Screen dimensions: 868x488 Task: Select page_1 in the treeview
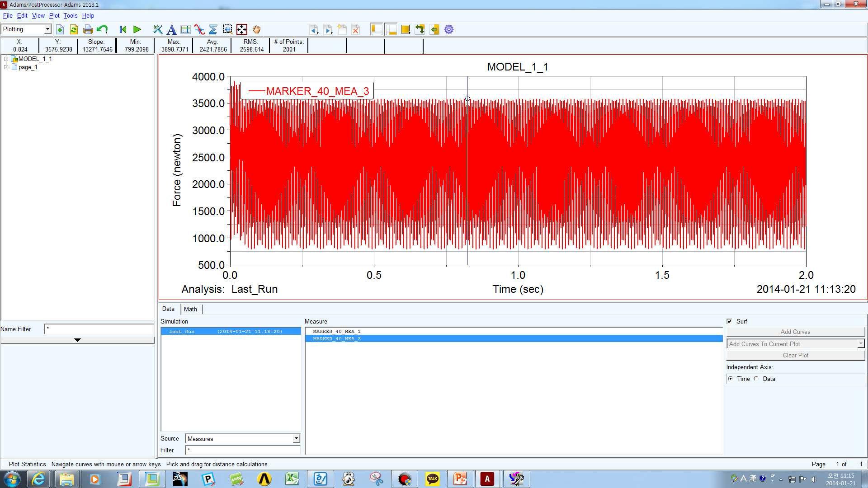(28, 67)
